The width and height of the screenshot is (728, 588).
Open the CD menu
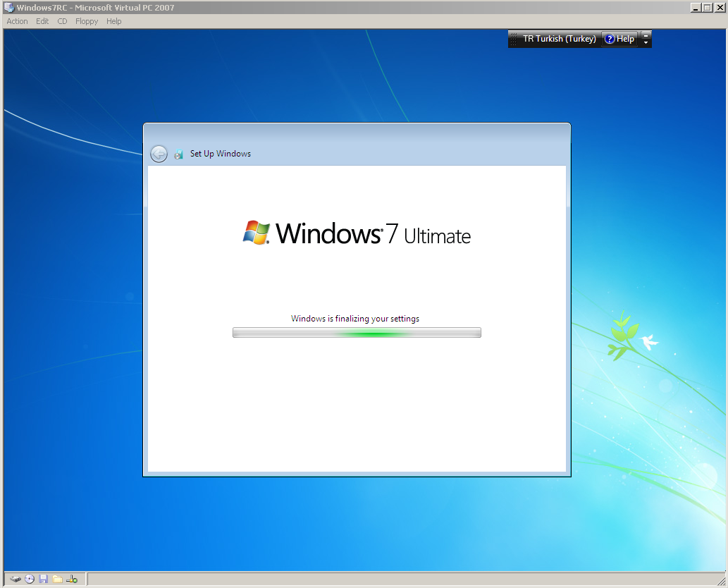click(62, 21)
